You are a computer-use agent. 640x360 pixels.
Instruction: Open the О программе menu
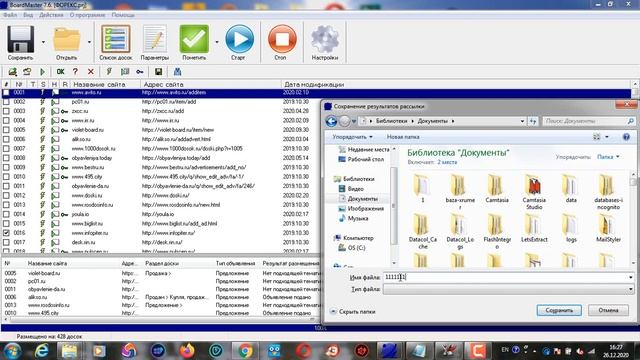click(x=87, y=15)
